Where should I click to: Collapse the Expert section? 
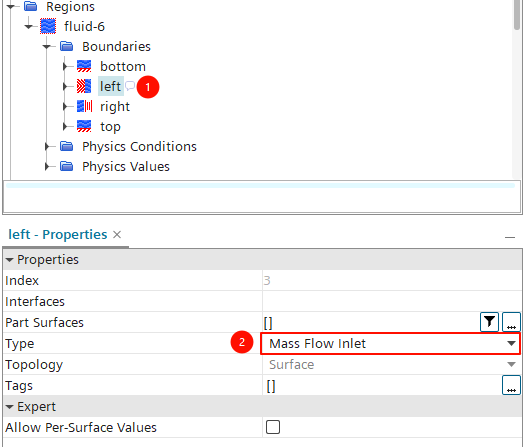9,407
